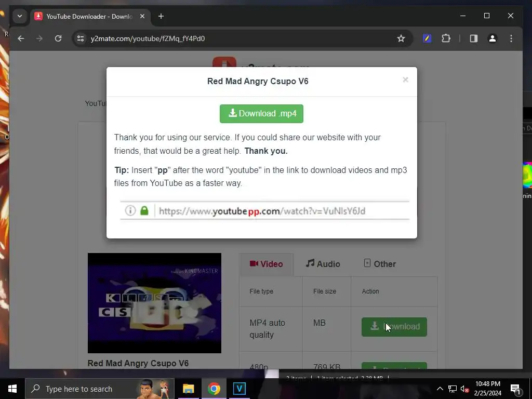This screenshot has height=399, width=532.
Task: Open File Explorer from taskbar
Action: click(188, 389)
